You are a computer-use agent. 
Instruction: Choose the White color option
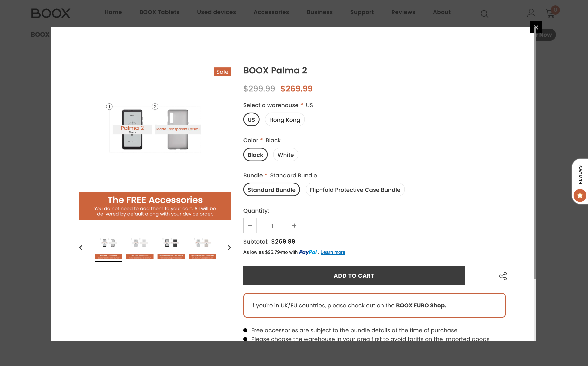click(x=286, y=155)
